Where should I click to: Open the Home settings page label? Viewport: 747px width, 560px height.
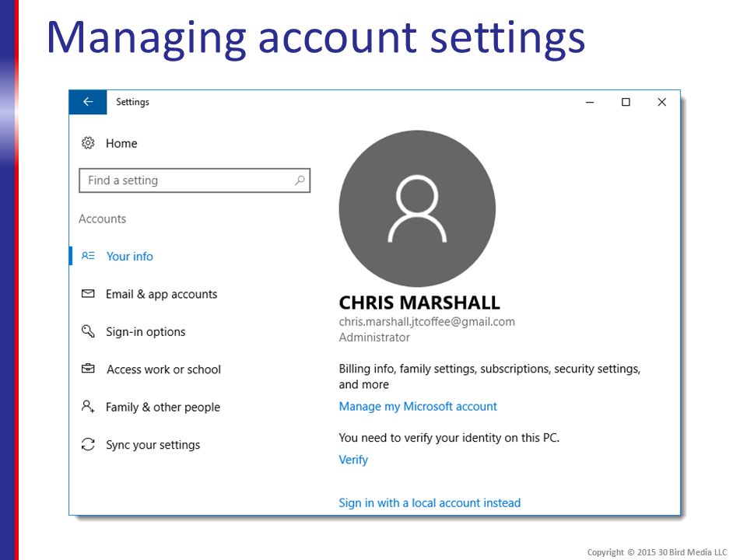[x=121, y=143]
